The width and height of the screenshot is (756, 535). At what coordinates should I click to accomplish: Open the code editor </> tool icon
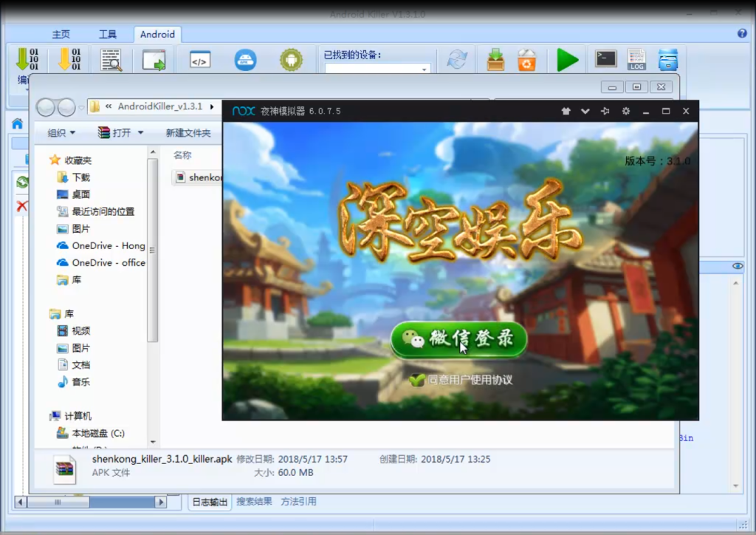pyautogui.click(x=199, y=60)
